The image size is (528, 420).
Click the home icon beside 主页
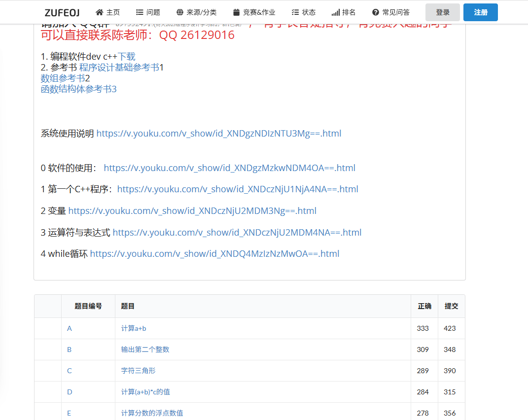click(x=100, y=12)
